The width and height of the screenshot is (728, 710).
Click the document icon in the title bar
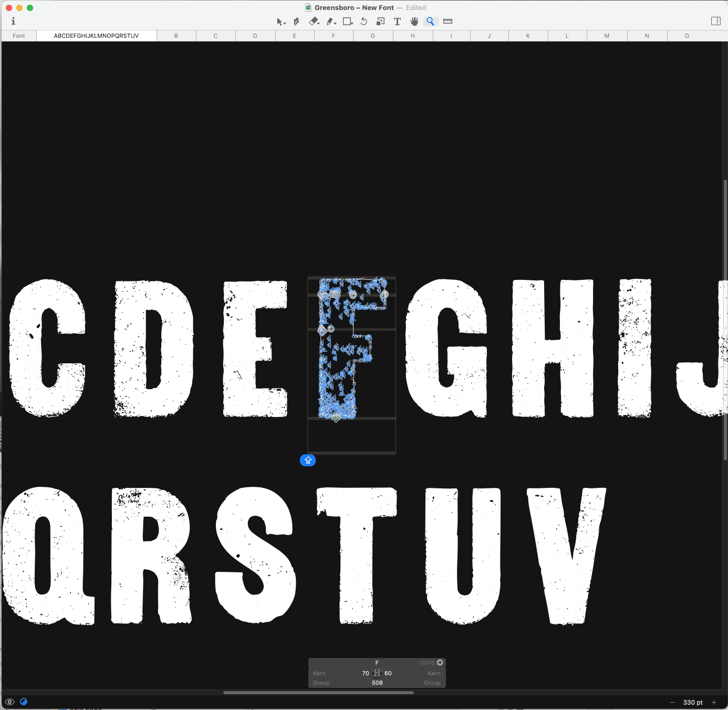click(x=308, y=7)
